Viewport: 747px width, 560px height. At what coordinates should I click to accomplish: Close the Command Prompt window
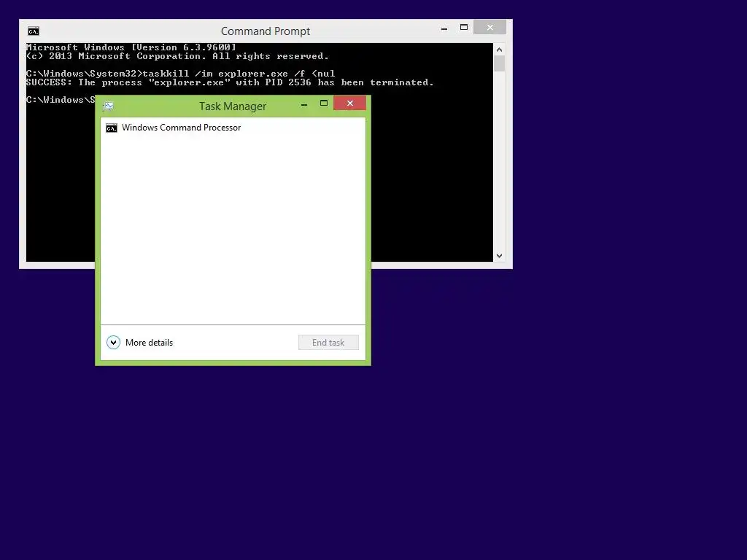(x=489, y=28)
